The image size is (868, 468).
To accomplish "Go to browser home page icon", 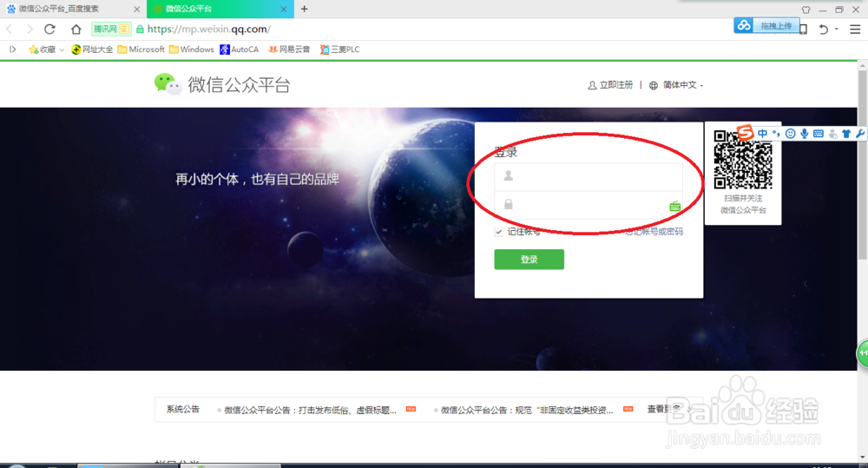I will pos(76,30).
